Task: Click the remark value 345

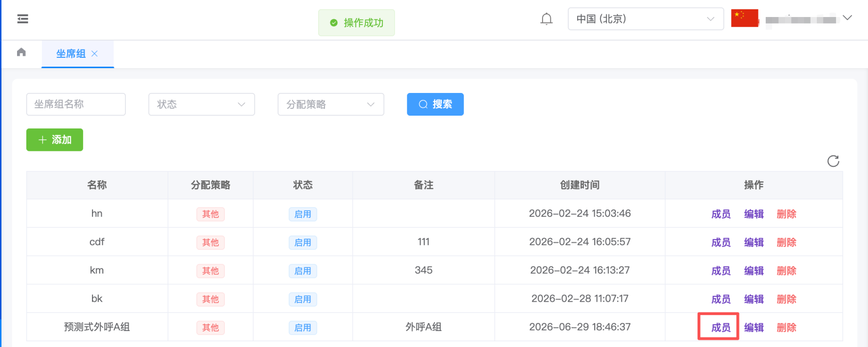Action: [424, 271]
